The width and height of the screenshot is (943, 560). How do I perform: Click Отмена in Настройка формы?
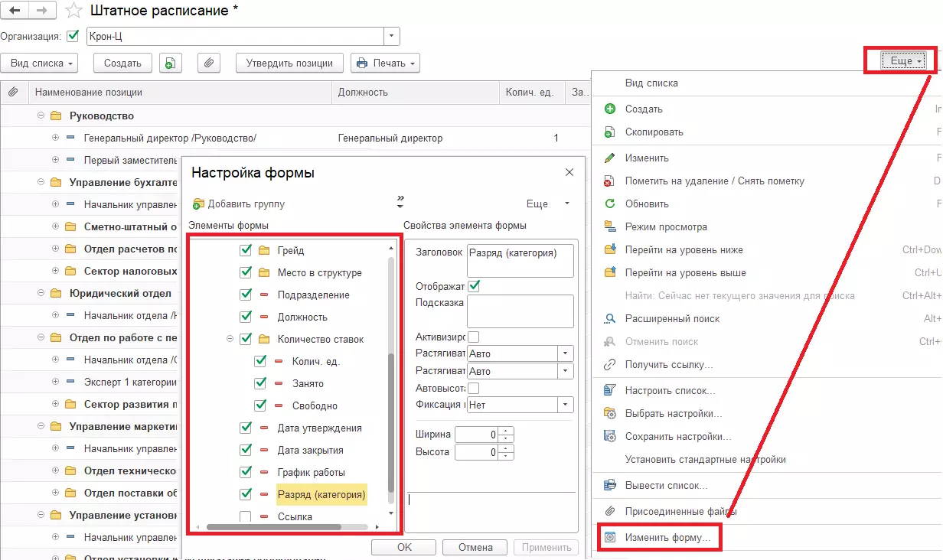coord(475,547)
